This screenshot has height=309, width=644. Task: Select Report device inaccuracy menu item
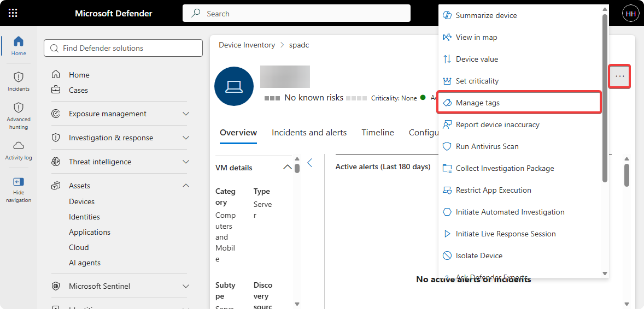click(521, 124)
